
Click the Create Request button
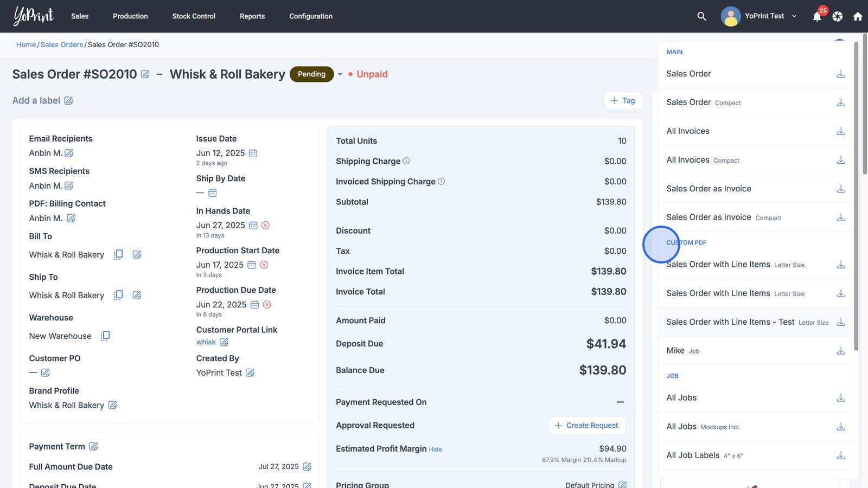point(586,425)
